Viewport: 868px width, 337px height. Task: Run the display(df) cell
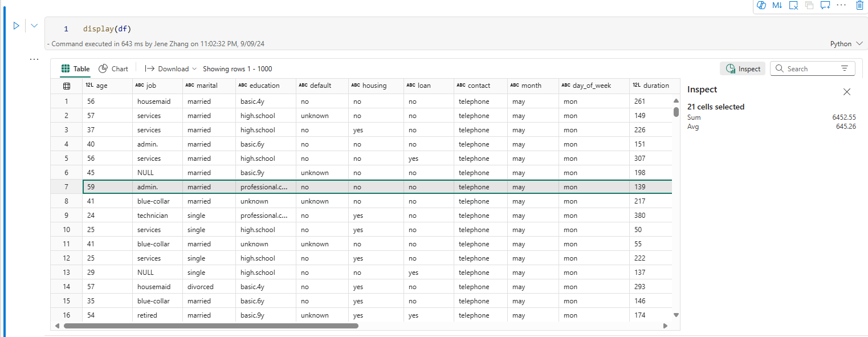[x=16, y=26]
